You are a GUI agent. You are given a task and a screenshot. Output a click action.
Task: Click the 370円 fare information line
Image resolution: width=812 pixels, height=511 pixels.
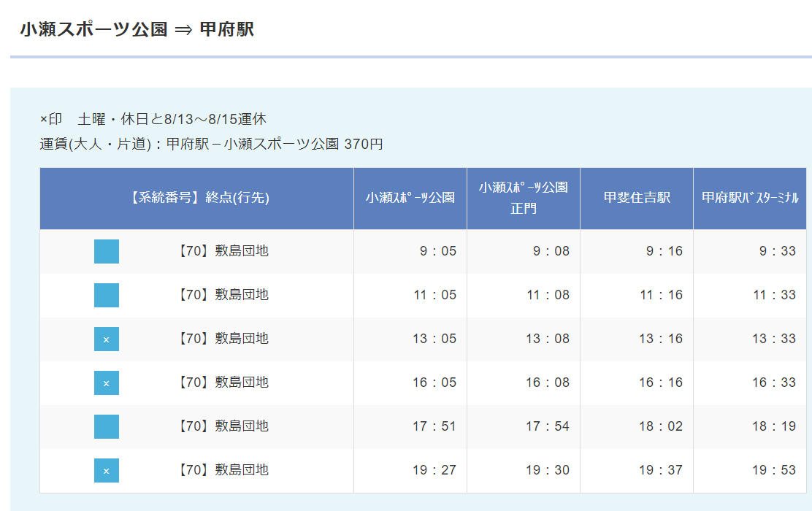click(x=211, y=144)
